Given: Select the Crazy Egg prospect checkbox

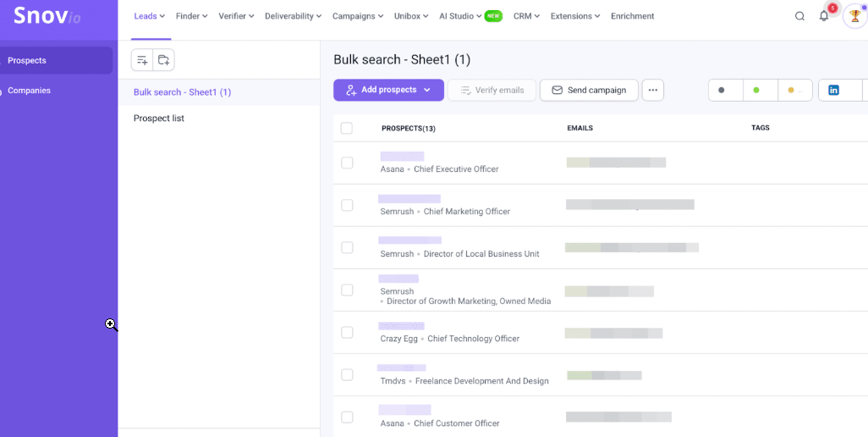Looking at the screenshot, I should [x=347, y=332].
